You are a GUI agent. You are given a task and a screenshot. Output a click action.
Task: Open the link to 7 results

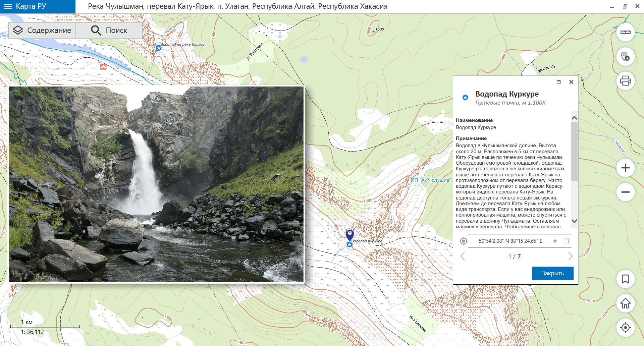(519, 256)
